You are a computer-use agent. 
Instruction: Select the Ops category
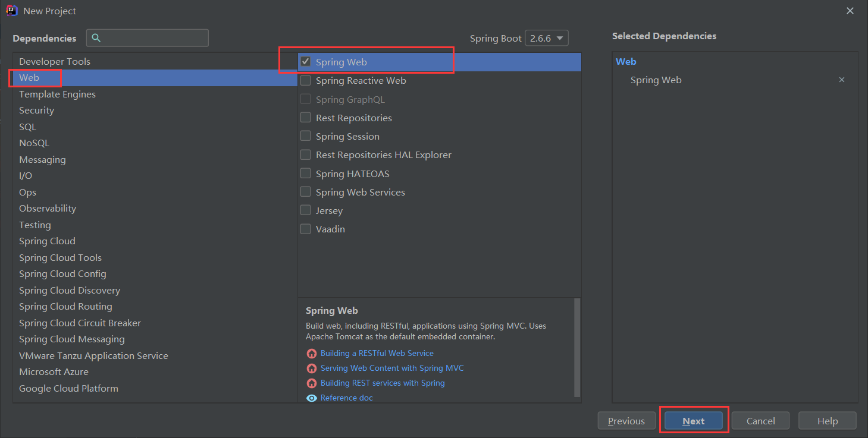155,192
